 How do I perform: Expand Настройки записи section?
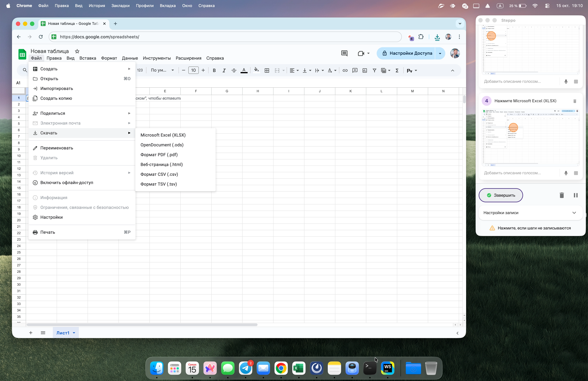coord(530,213)
